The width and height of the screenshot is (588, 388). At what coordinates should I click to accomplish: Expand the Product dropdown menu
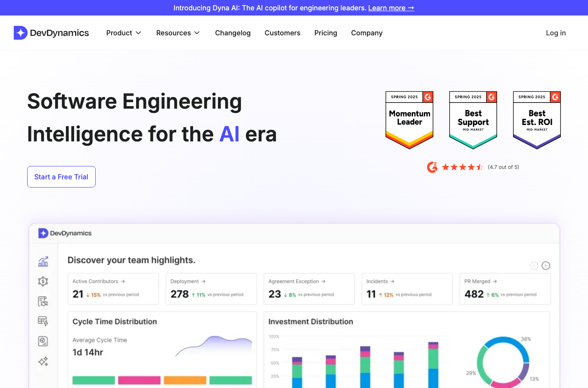(124, 33)
